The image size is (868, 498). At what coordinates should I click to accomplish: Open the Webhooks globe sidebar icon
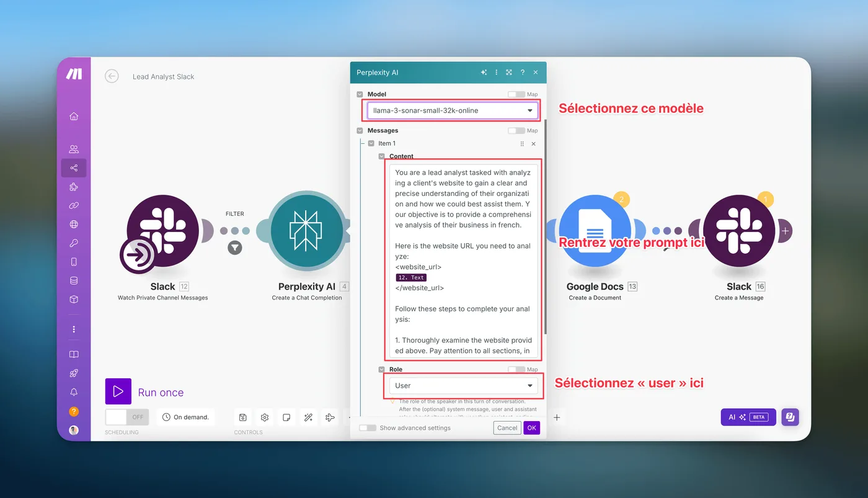[x=74, y=225]
